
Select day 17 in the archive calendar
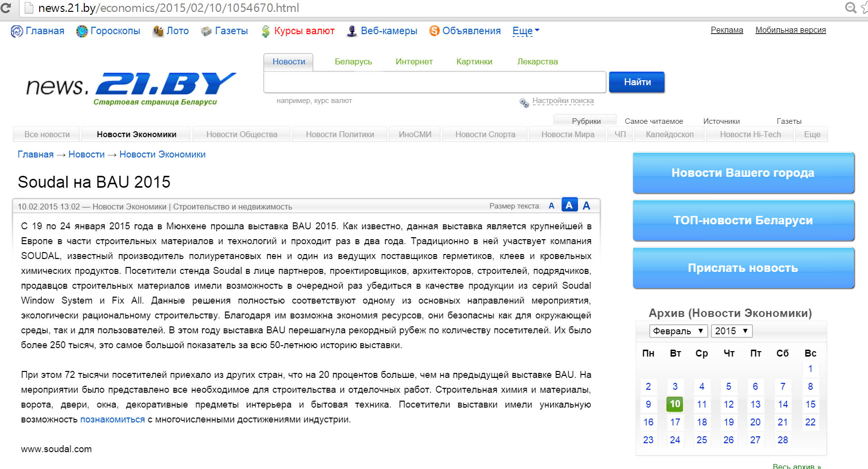(x=675, y=422)
